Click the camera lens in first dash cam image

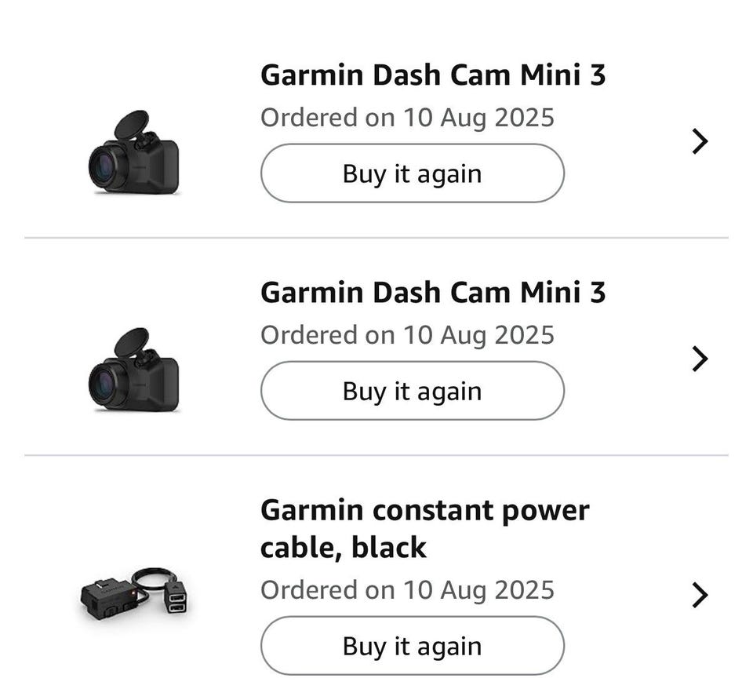[x=105, y=167]
